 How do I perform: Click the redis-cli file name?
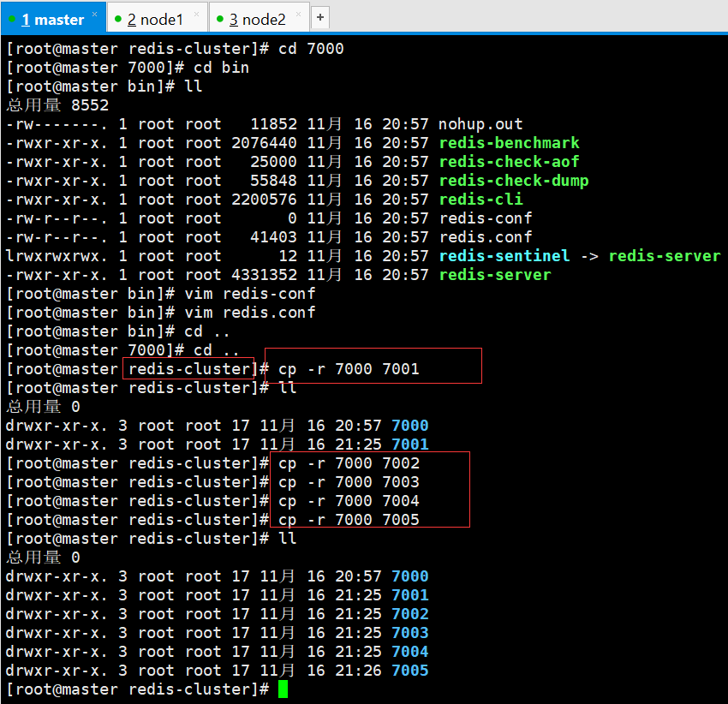tap(480, 200)
